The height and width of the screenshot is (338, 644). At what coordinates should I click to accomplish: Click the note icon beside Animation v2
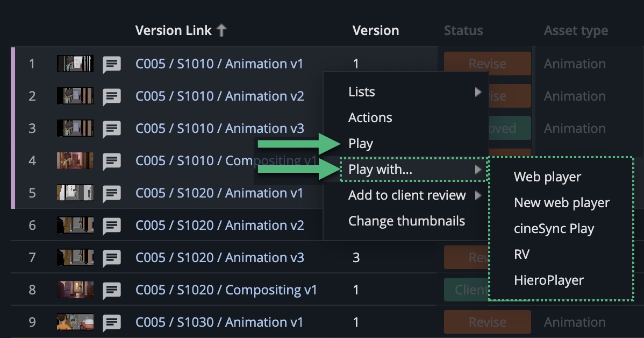[x=112, y=96]
